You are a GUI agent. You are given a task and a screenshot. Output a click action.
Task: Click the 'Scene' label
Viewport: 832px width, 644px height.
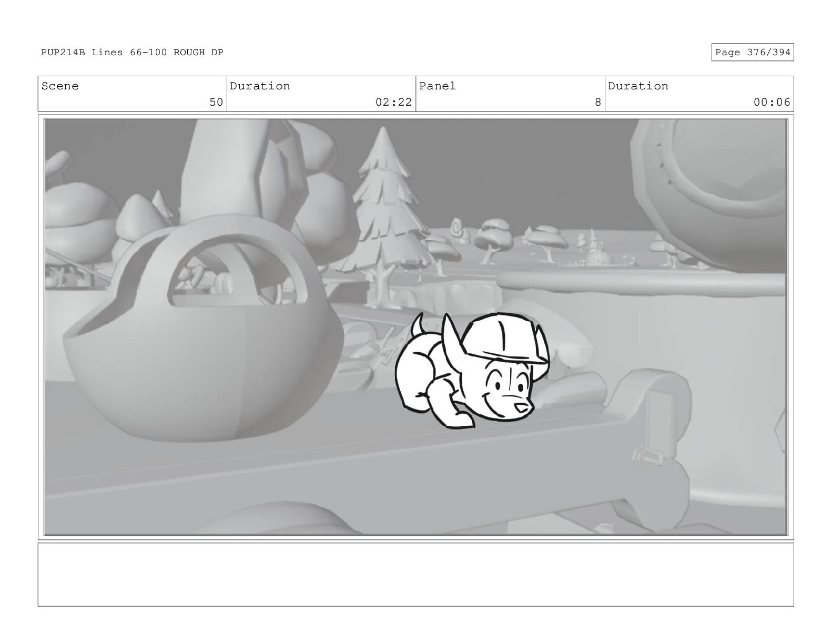(60, 86)
